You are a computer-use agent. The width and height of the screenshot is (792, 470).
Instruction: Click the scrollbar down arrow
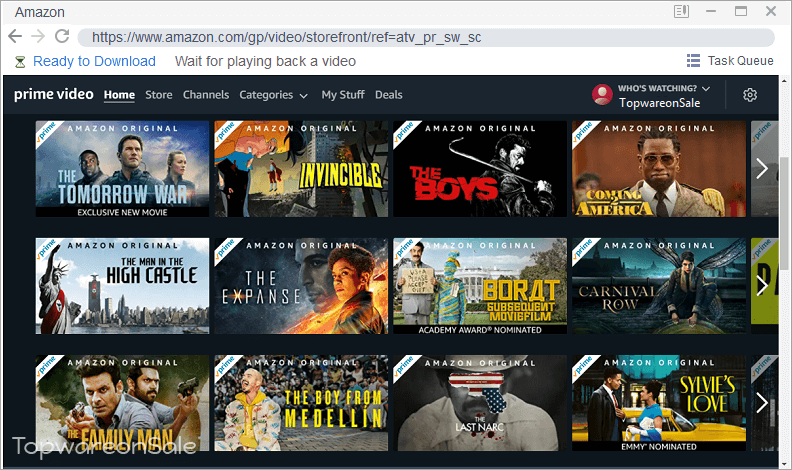pyautogui.click(x=784, y=464)
